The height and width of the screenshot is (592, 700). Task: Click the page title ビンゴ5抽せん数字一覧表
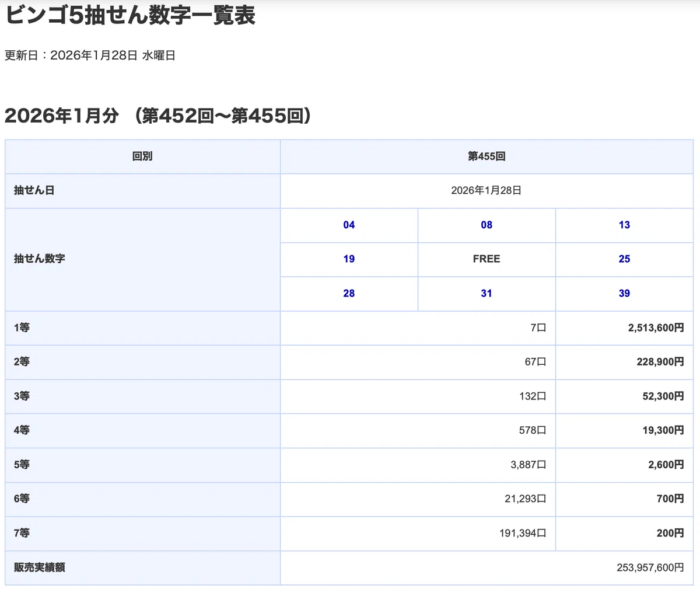coord(129,16)
